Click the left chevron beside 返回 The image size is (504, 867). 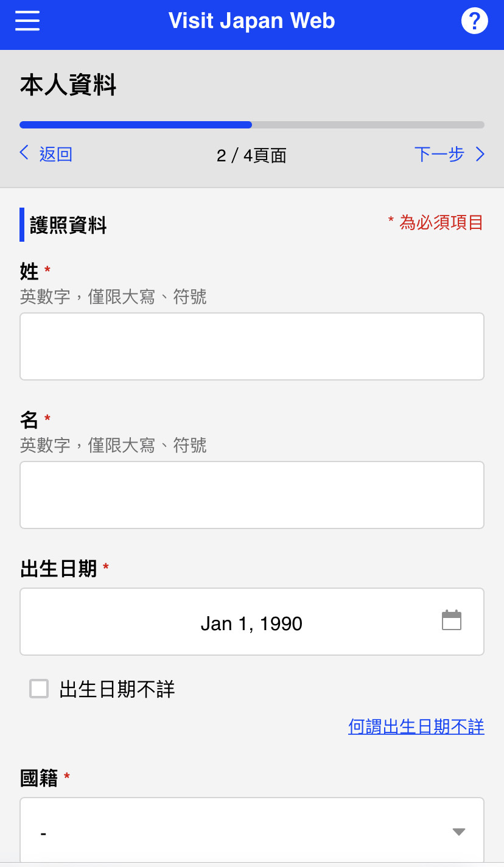[24, 153]
